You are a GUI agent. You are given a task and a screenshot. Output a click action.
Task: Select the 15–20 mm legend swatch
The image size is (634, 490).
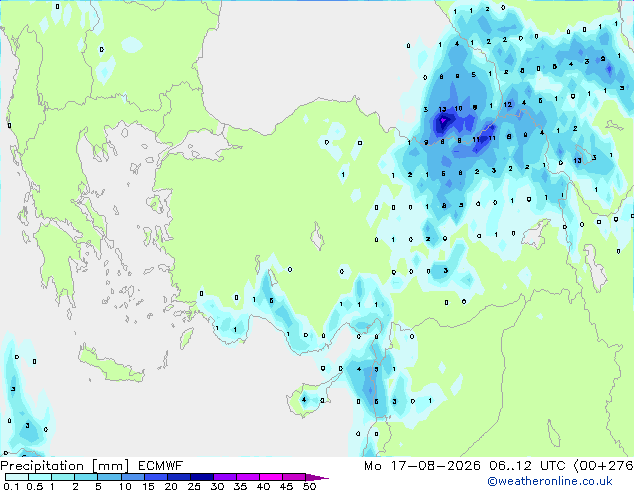pos(155,477)
